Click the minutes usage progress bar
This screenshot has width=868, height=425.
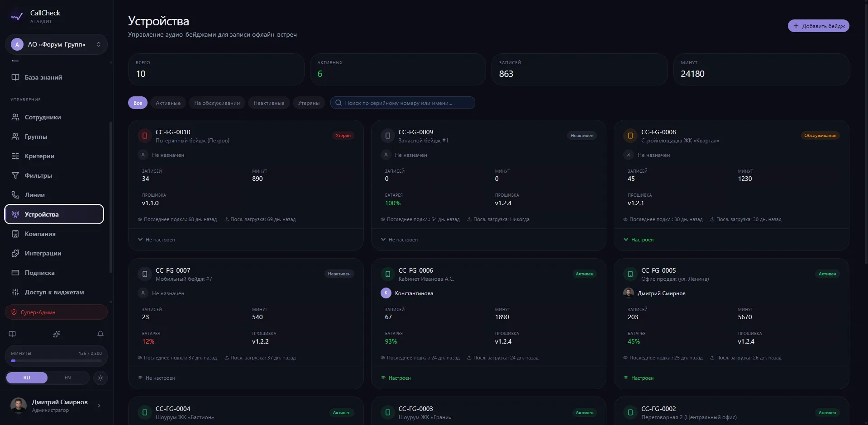[x=56, y=361]
